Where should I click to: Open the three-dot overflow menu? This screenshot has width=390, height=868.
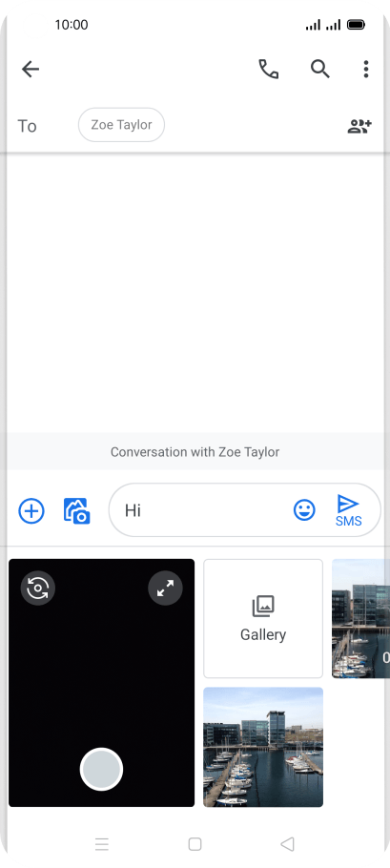click(365, 70)
